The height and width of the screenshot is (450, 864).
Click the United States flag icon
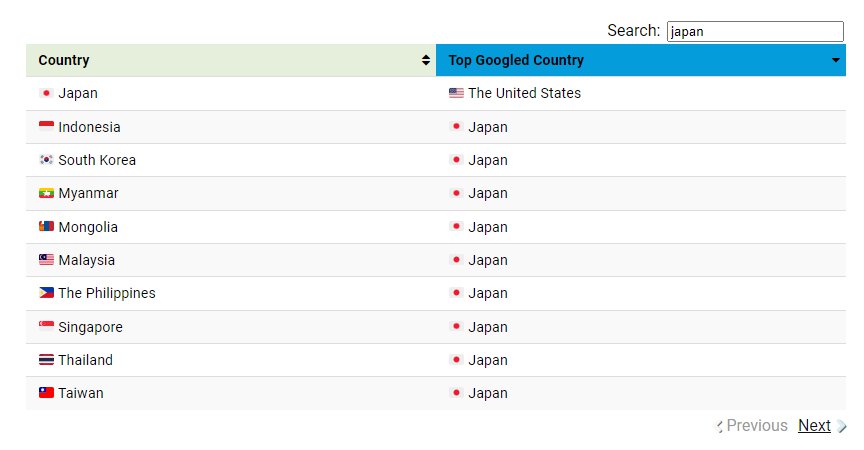(x=456, y=93)
